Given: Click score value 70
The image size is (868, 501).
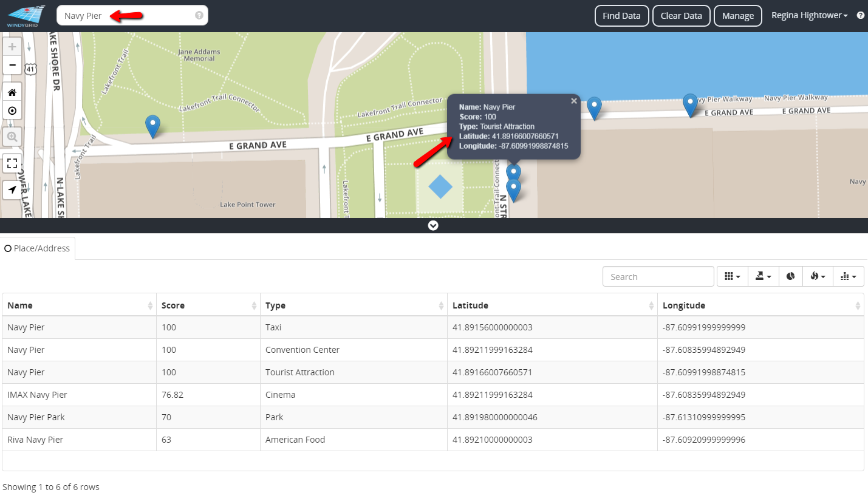Looking at the screenshot, I should [x=167, y=417].
